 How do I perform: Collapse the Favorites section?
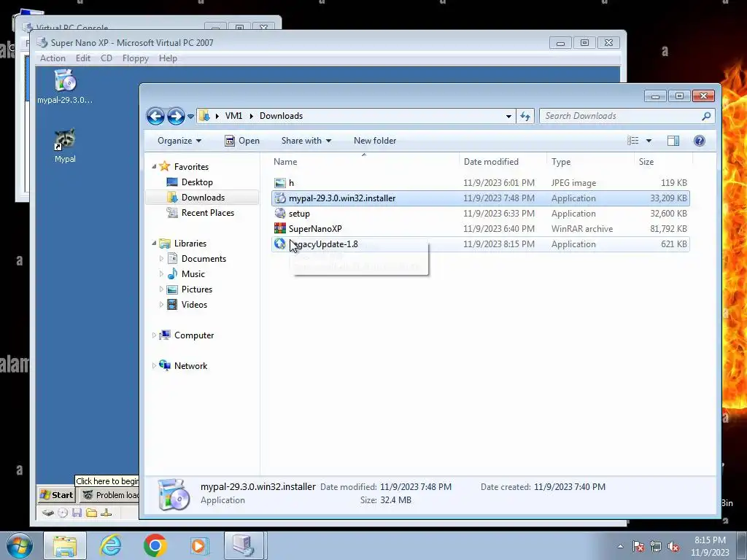click(x=154, y=167)
